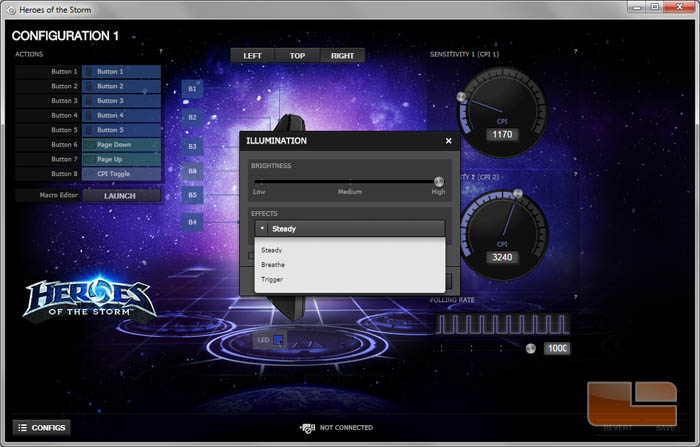Close the Heroes of the Storm window

coord(679,7)
